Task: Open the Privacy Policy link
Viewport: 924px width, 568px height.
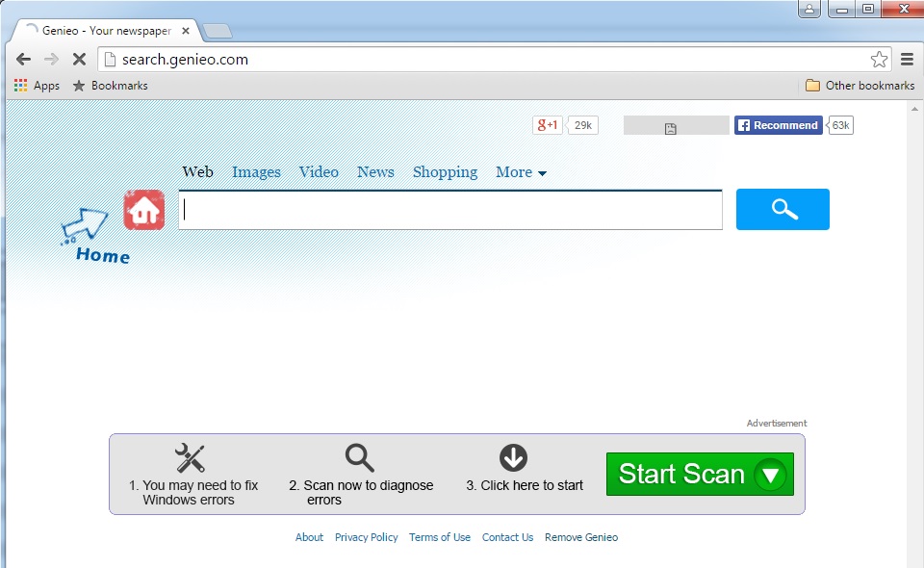Action: click(x=367, y=537)
